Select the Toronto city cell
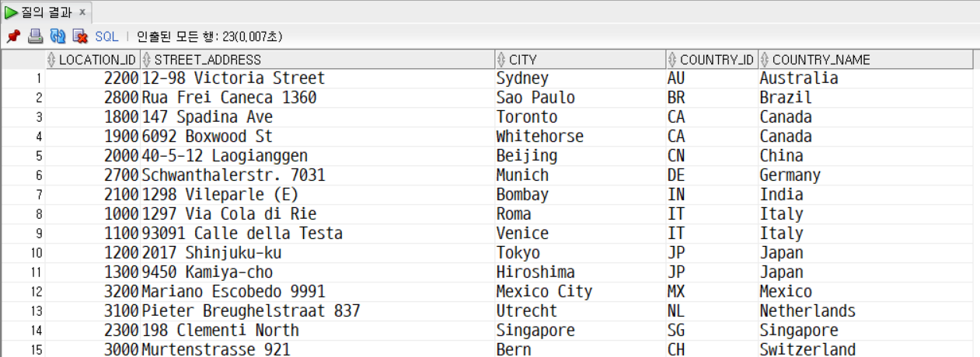This screenshot has width=980, height=357. click(581, 117)
